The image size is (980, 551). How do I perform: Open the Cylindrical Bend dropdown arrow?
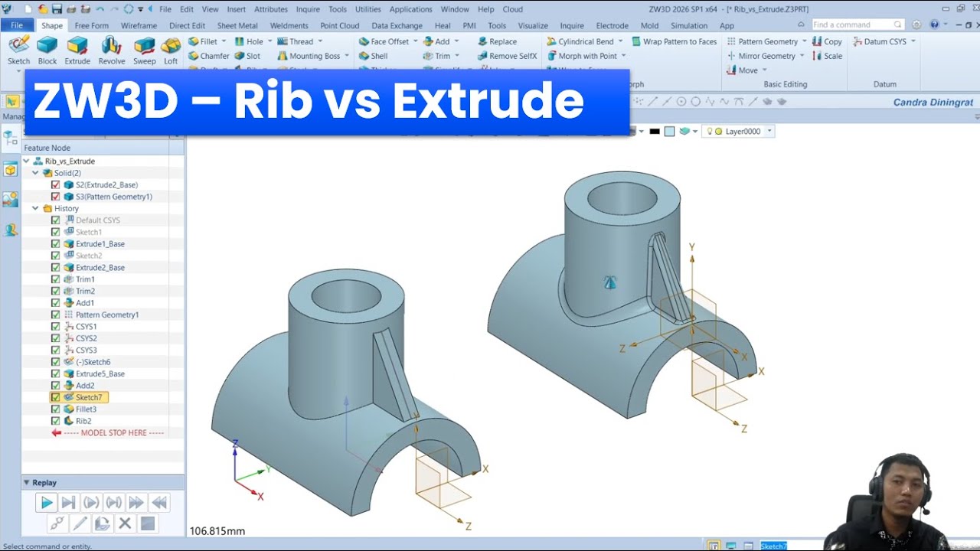click(620, 41)
